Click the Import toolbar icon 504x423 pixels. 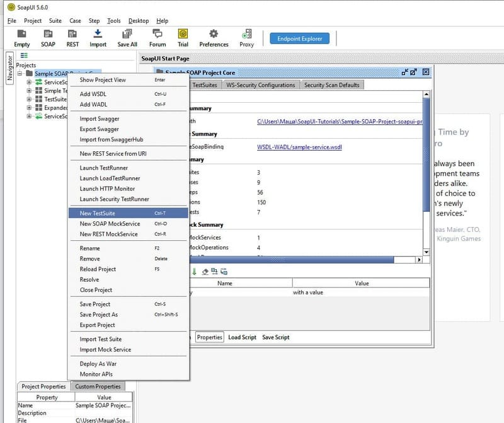pyautogui.click(x=98, y=35)
